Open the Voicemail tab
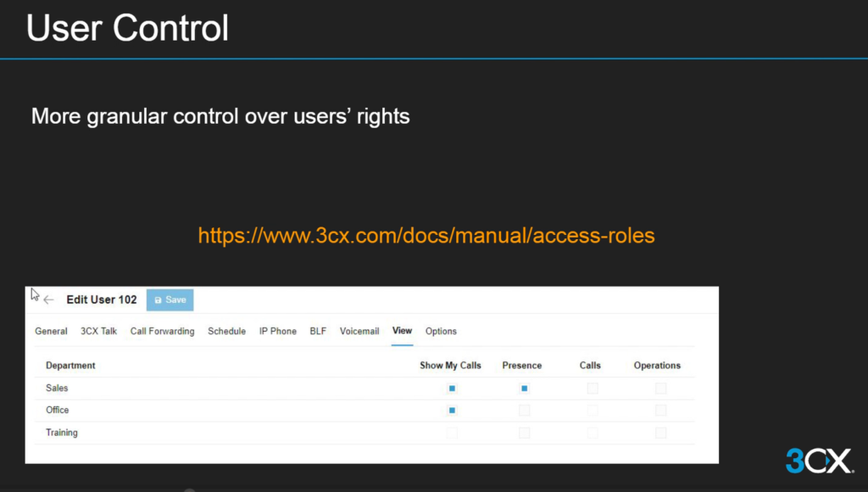Screen dimensions: 868x492 tap(359, 331)
